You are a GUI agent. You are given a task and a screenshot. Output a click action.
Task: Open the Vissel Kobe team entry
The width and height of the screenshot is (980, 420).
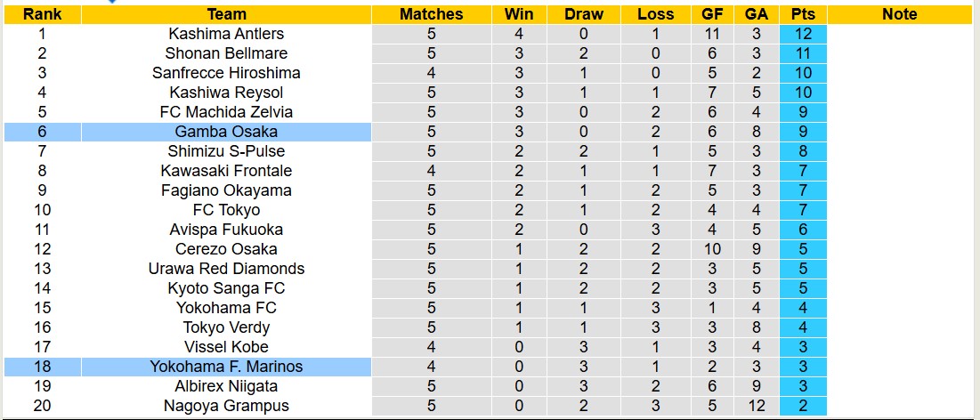[226, 347]
